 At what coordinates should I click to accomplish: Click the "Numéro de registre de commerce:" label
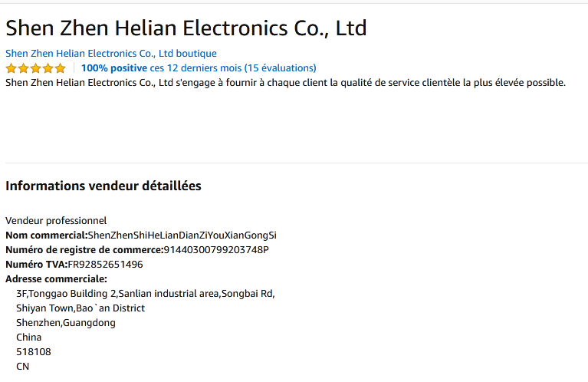tap(84, 250)
